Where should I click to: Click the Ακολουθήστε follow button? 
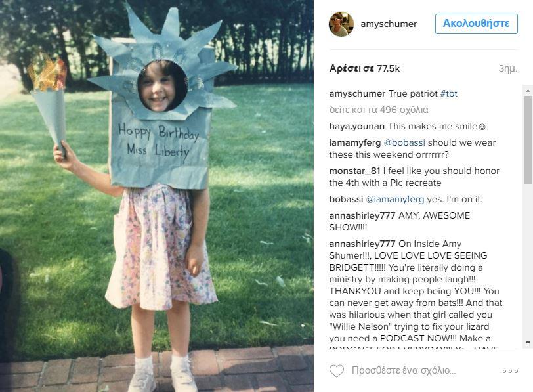(477, 24)
